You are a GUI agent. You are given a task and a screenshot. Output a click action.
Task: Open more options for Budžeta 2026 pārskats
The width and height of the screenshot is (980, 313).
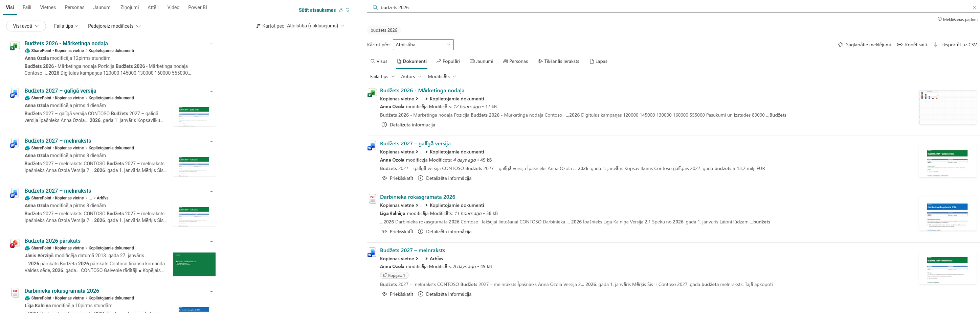coord(211,241)
